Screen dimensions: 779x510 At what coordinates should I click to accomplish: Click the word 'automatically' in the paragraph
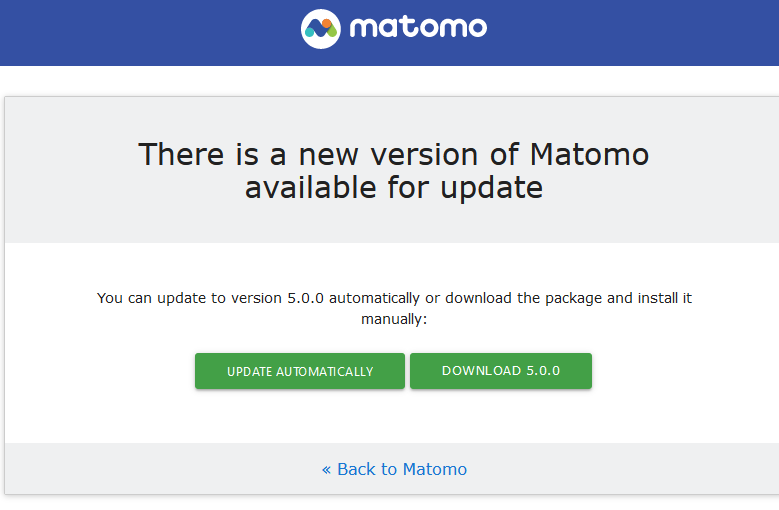[x=375, y=298]
